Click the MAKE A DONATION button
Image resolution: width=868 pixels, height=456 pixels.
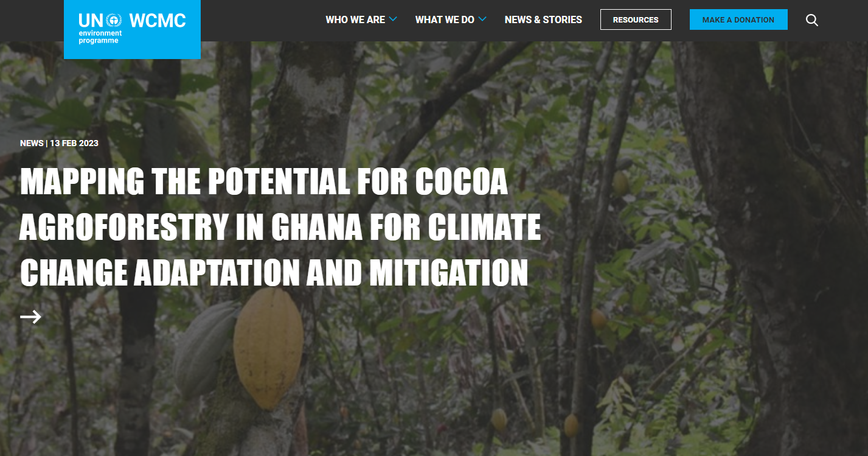(x=738, y=19)
